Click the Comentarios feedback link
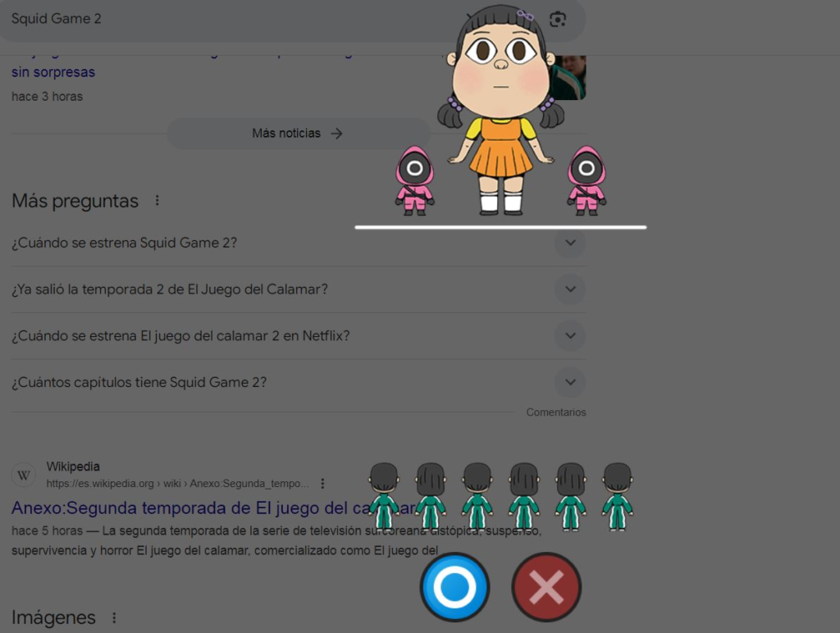 pyautogui.click(x=556, y=412)
